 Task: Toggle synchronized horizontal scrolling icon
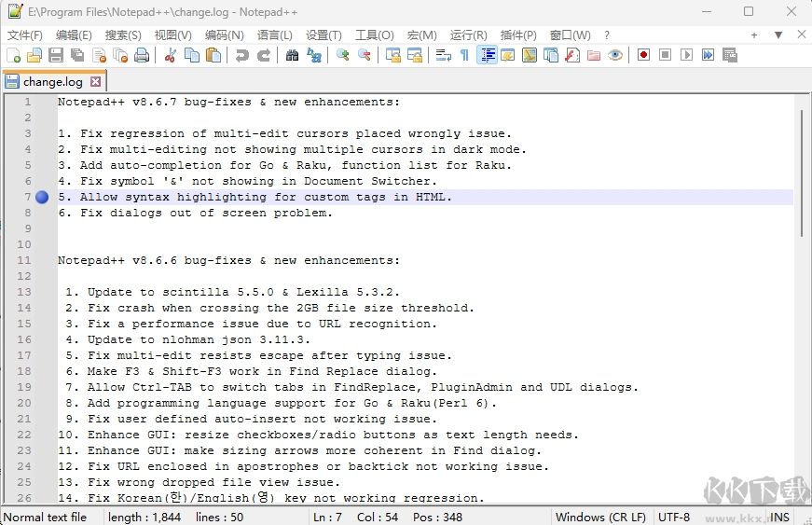click(x=415, y=55)
